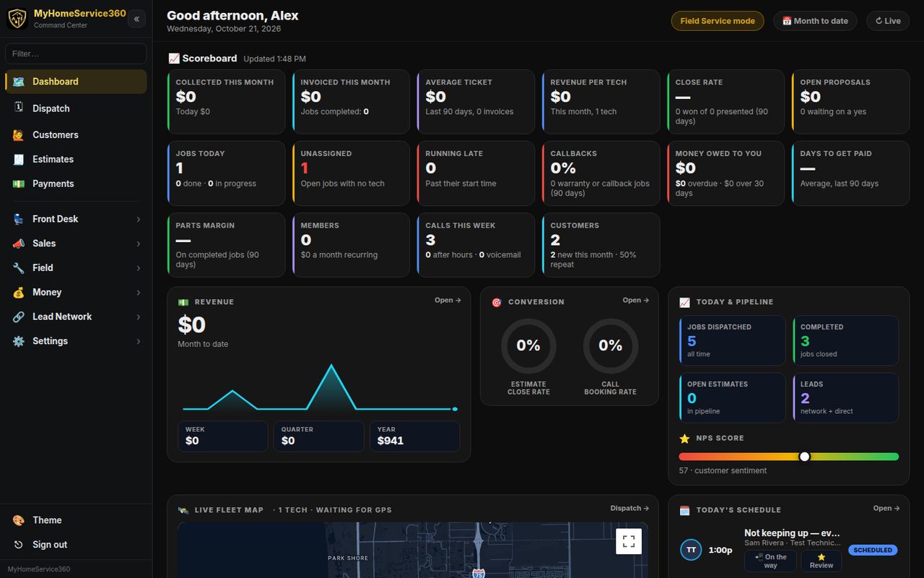
Task: Expand the Field menu chevron
Action: [x=139, y=268]
